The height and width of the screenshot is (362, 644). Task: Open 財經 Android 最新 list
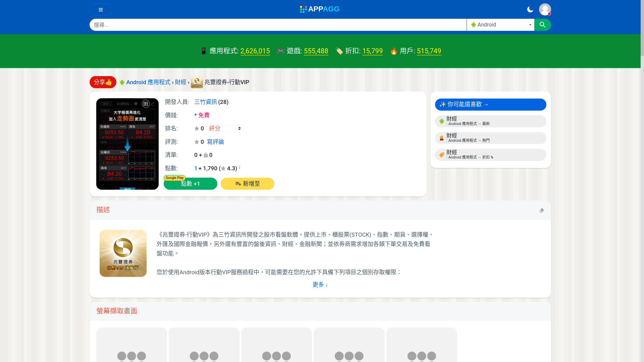[491, 121]
